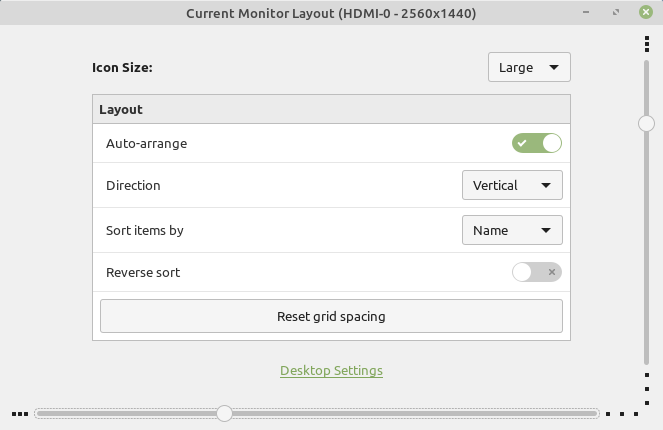Click the wide horizontal spacing dots icon
This screenshot has width=663, height=430.
pos(622,413)
